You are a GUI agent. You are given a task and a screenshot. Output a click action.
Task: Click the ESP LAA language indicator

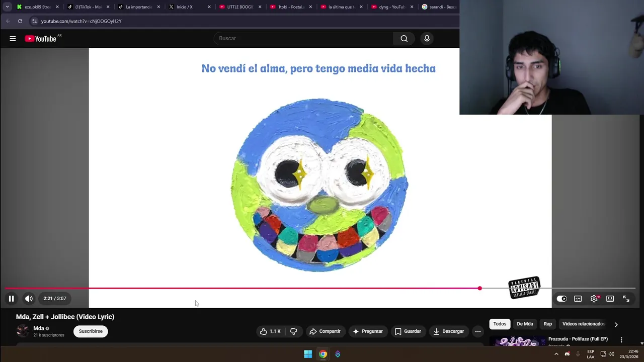[x=591, y=354]
